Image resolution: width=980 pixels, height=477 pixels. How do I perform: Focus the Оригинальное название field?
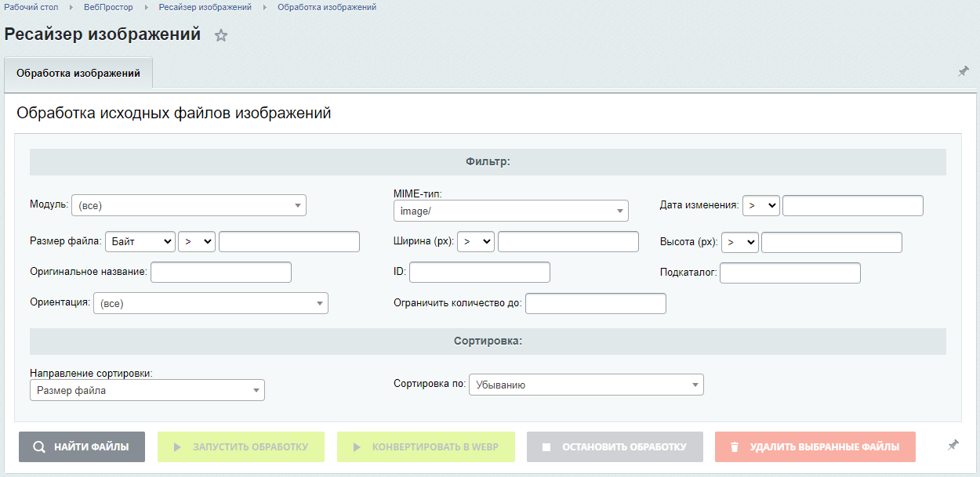click(221, 273)
